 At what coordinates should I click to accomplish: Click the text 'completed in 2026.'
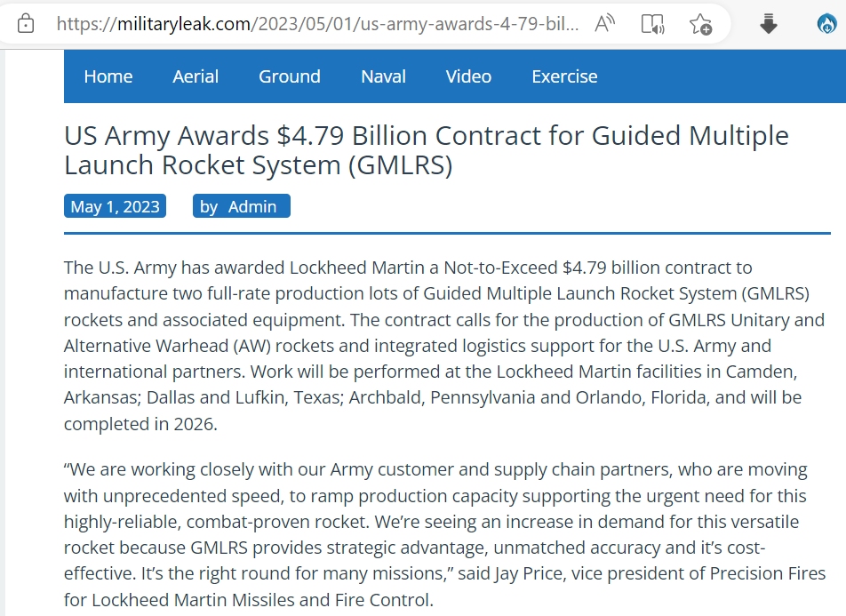click(140, 424)
